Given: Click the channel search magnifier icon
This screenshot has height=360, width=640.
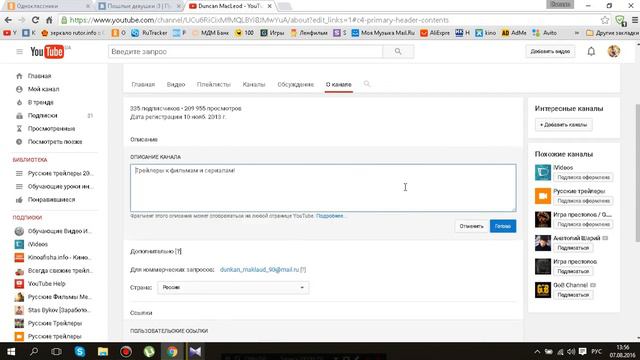Looking at the screenshot, I should click(367, 84).
